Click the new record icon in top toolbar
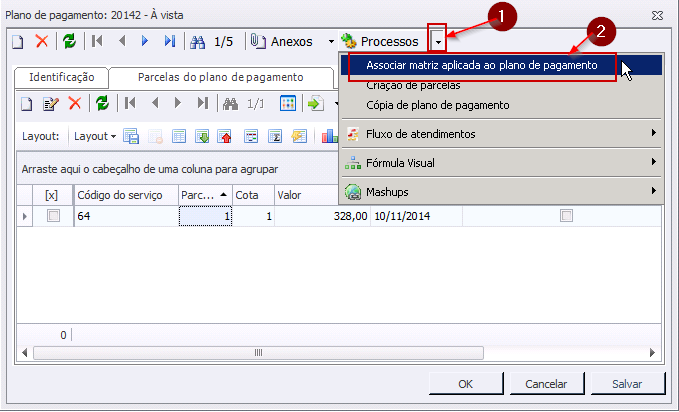This screenshot has height=412, width=679. 19,41
